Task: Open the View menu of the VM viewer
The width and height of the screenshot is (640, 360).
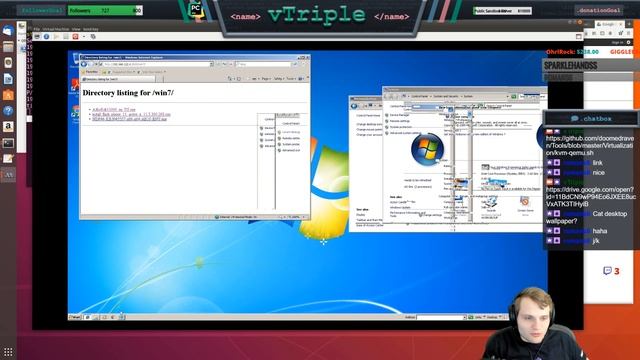Action: click(76, 29)
